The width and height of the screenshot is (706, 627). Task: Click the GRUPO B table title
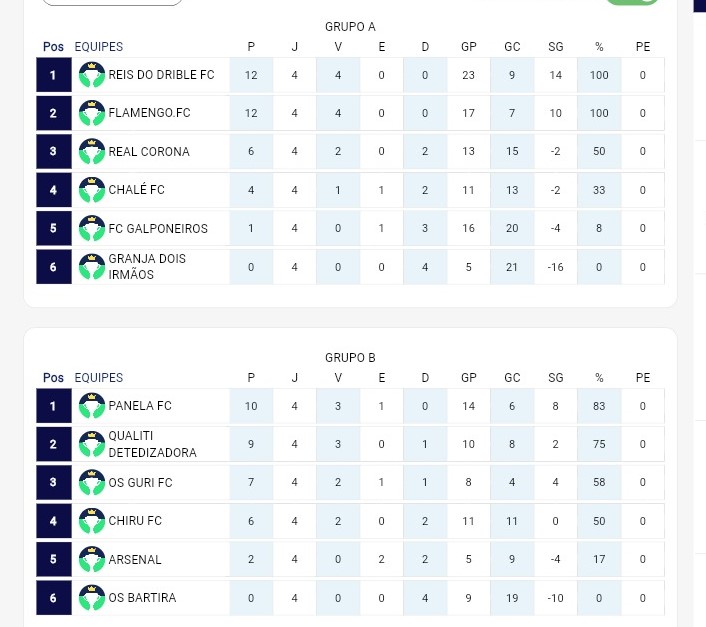[x=350, y=358]
